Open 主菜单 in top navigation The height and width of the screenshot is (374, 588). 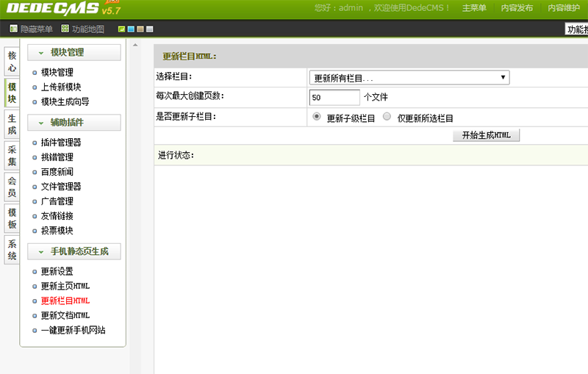tap(474, 8)
